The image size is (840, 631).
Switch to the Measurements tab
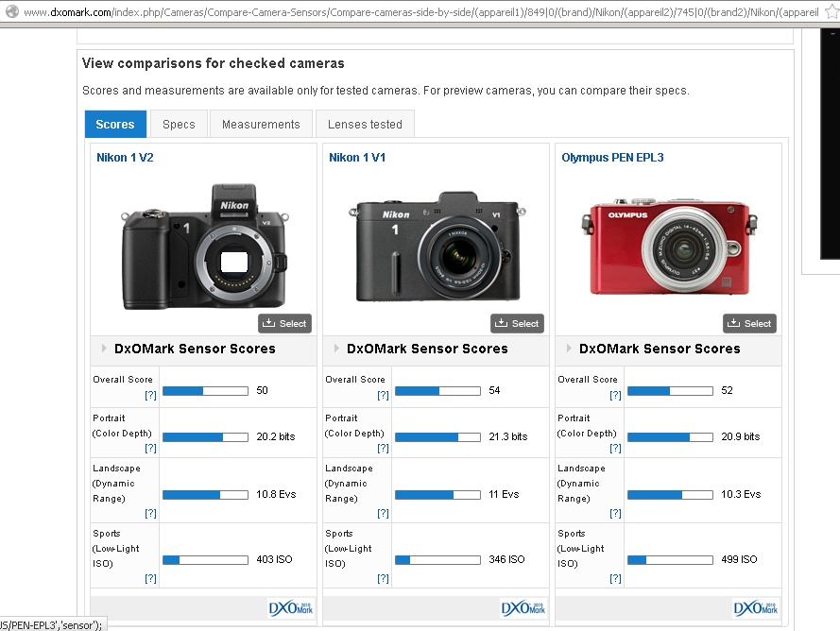[261, 125]
